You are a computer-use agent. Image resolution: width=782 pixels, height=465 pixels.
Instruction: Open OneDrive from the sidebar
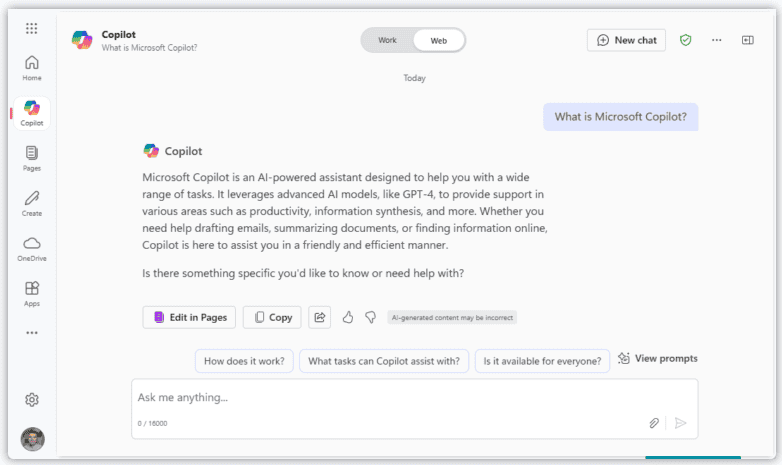point(32,248)
